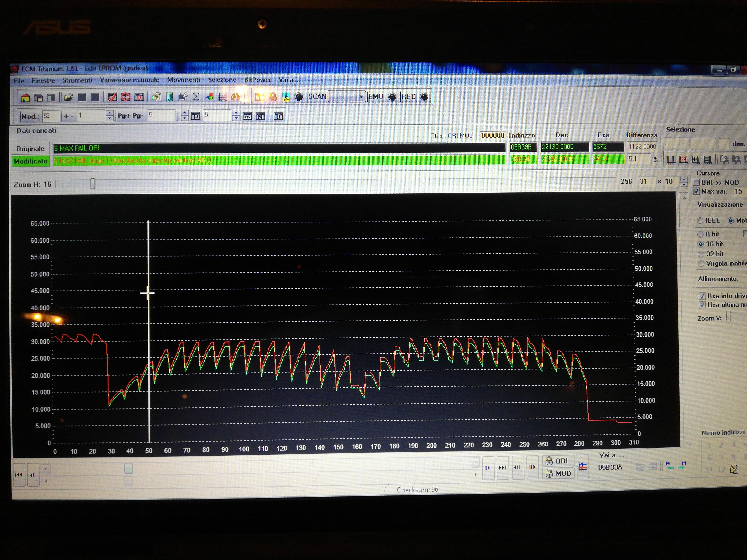
Task: Select the Virgola mobile radio button
Action: tap(701, 263)
